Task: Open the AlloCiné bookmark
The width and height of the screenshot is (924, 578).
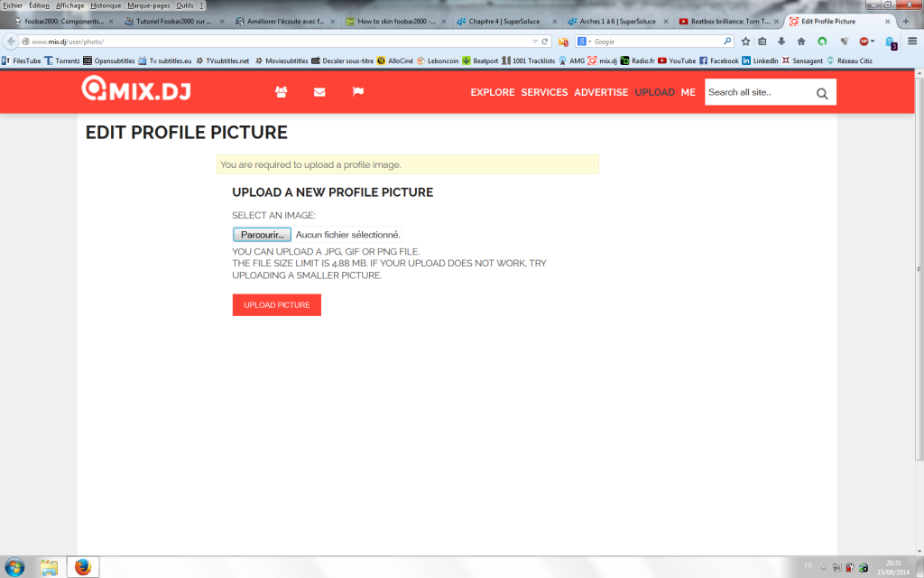Action: (x=395, y=61)
